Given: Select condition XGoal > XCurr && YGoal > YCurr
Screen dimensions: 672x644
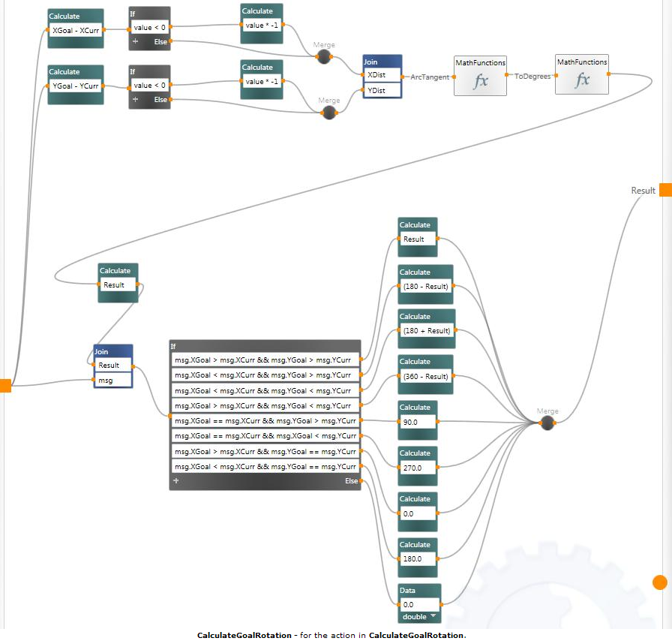Looking at the screenshot, I should click(x=265, y=360).
